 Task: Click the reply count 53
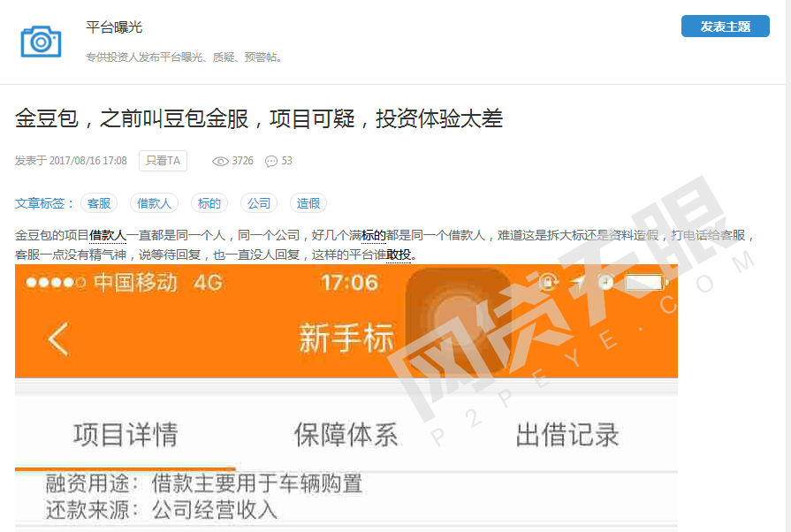pos(286,161)
